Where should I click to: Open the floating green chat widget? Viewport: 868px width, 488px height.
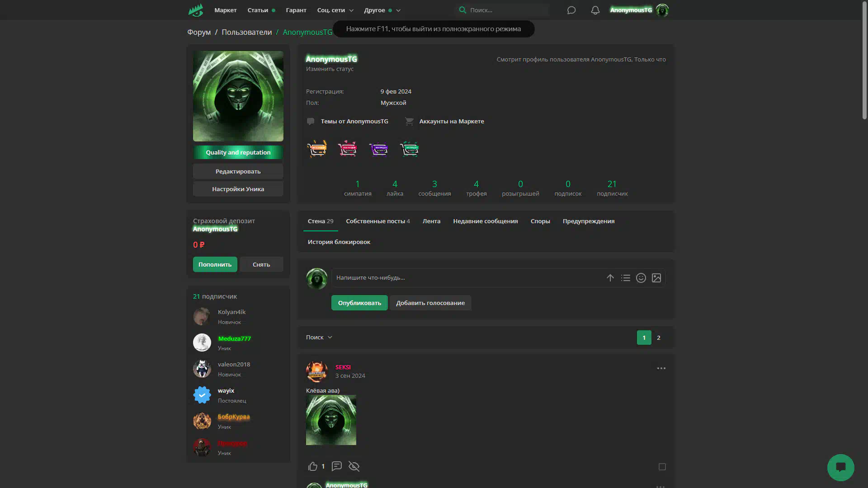841,468
